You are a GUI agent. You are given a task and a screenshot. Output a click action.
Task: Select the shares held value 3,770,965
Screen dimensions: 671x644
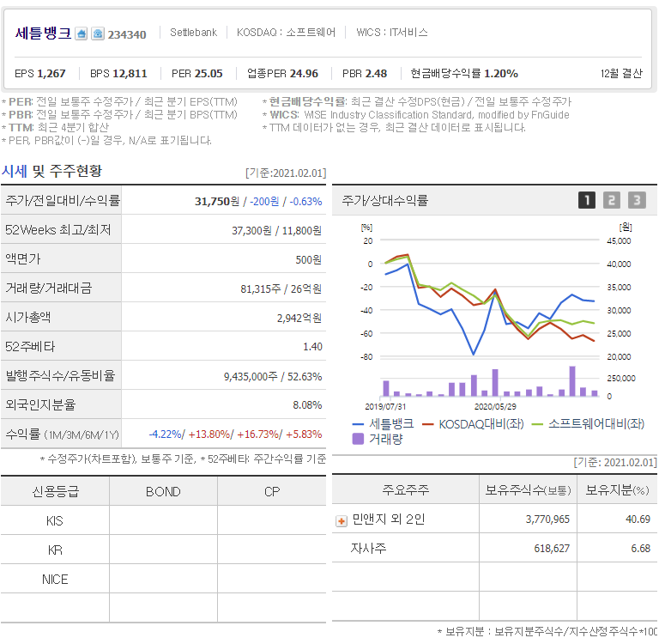547,519
